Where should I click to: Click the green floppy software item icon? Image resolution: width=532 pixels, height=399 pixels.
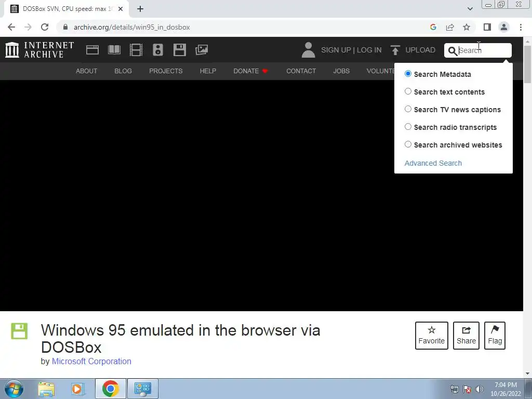pos(19,331)
